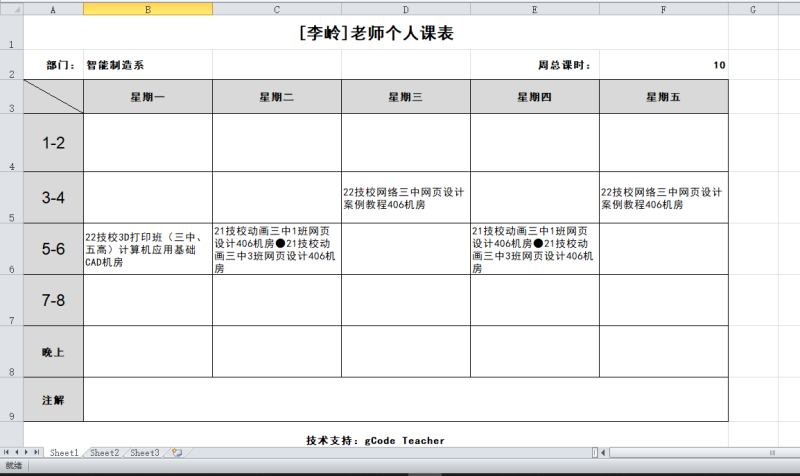800x476 pixels.
Task: Select the 周总课时 value cell showing 10
Action: click(664, 65)
